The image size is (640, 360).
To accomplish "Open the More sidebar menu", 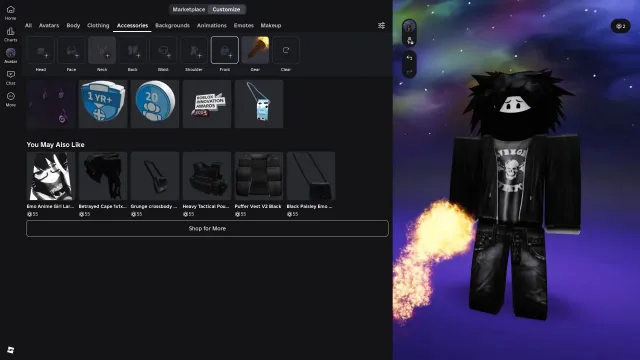I will point(11,99).
